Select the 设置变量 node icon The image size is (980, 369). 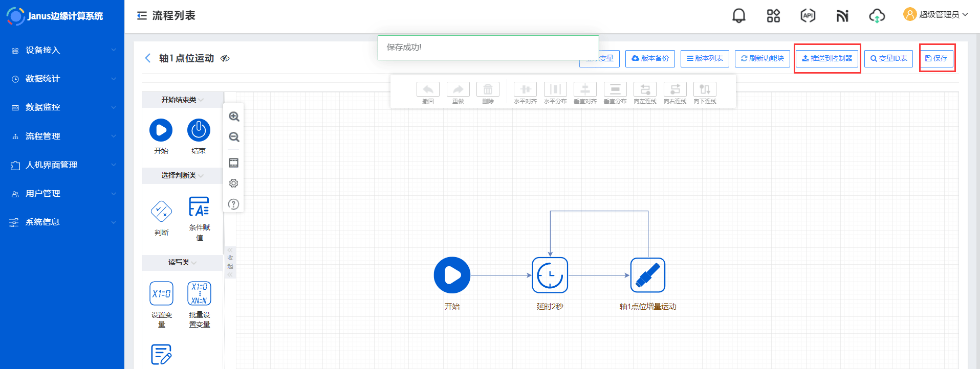click(161, 294)
